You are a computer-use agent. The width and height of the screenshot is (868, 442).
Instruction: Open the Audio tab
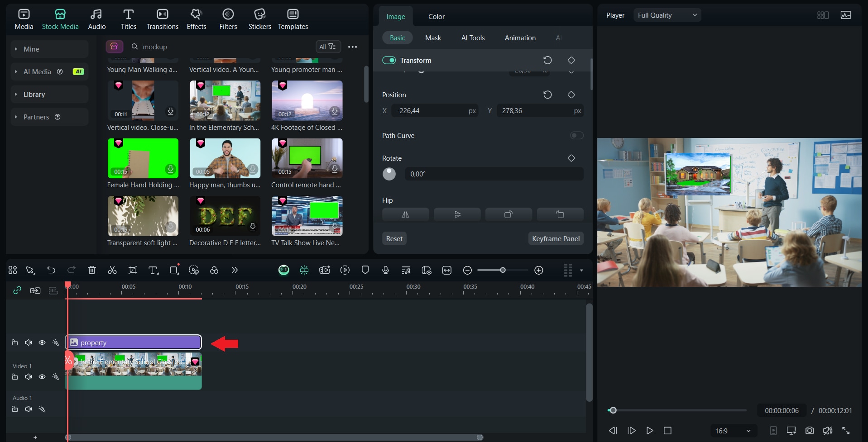click(96, 19)
